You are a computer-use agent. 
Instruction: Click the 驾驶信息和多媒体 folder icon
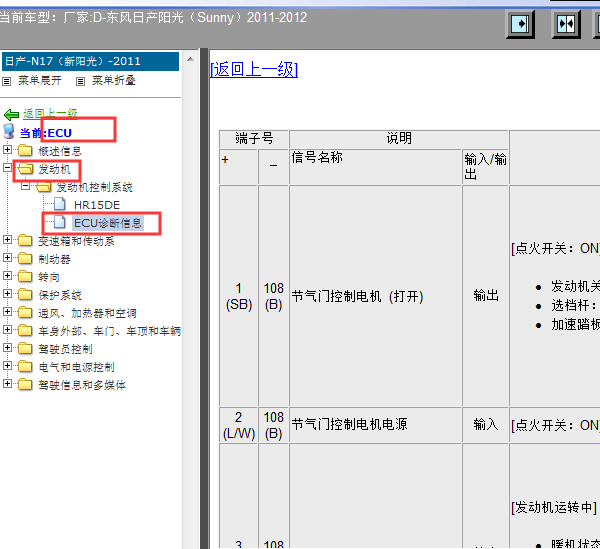(x=25, y=384)
